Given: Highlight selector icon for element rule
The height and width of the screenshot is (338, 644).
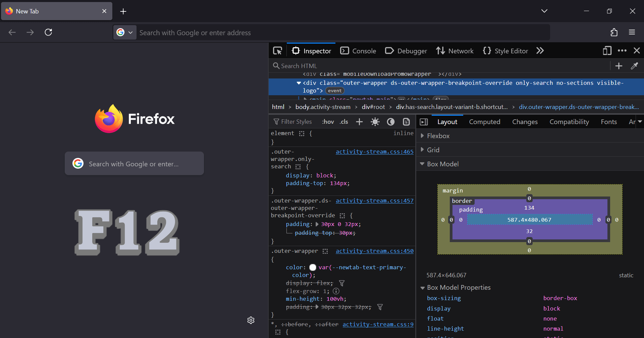Looking at the screenshot, I should [302, 133].
